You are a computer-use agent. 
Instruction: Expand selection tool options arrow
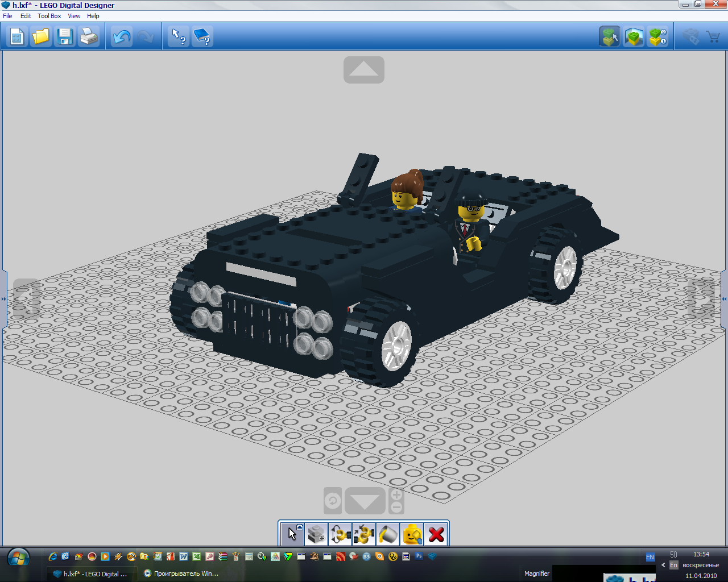click(x=300, y=527)
